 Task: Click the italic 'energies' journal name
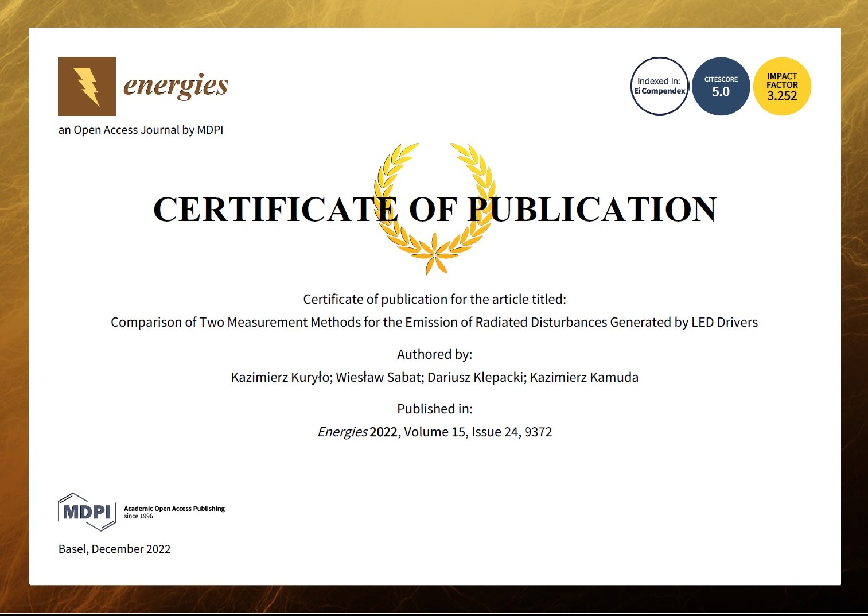[176, 86]
